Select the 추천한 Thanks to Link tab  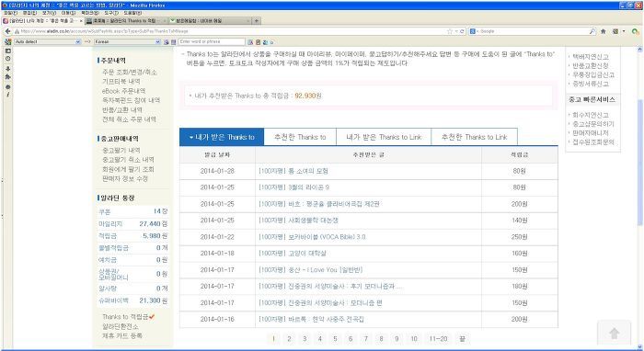coord(475,137)
